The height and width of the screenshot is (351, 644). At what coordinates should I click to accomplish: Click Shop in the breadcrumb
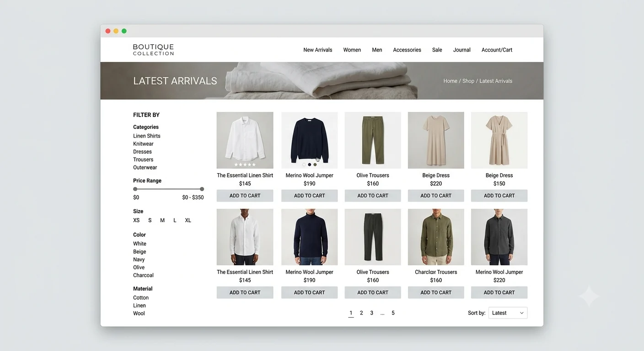pos(468,81)
